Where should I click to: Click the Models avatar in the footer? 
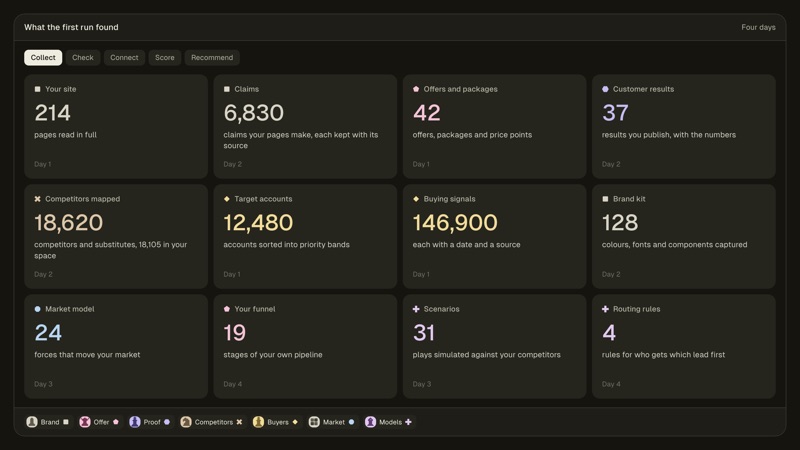coord(370,422)
